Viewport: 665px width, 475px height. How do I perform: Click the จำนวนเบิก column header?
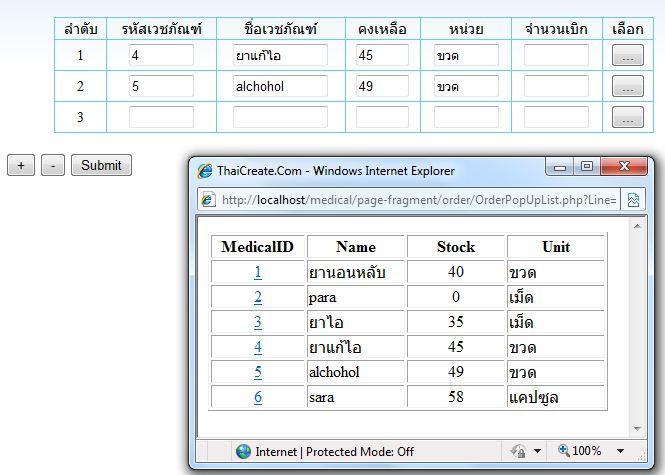[x=557, y=29]
